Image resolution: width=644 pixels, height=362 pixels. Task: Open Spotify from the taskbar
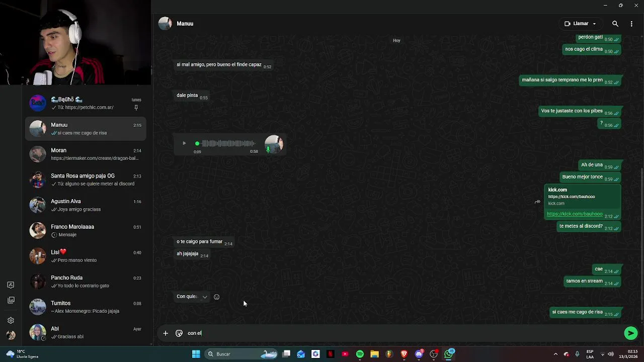360,354
